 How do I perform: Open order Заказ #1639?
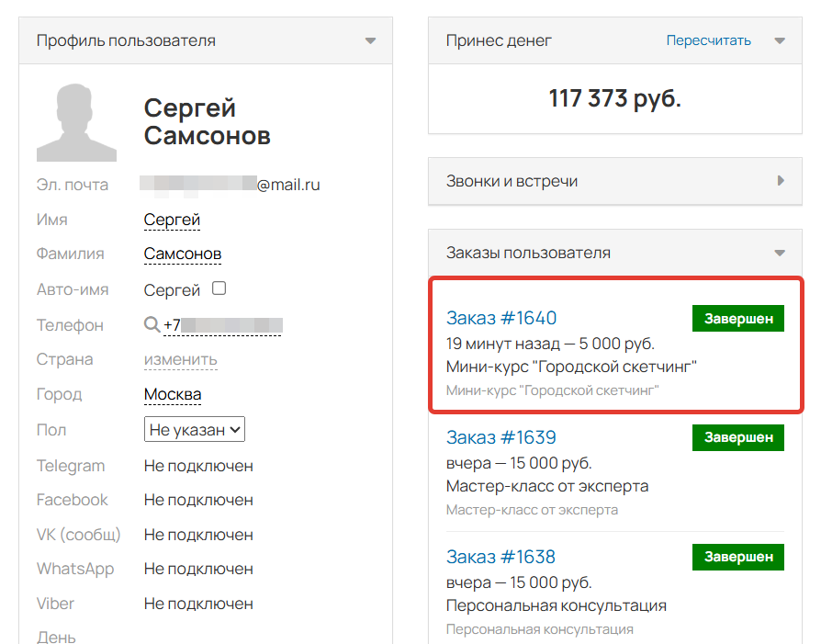pos(501,437)
